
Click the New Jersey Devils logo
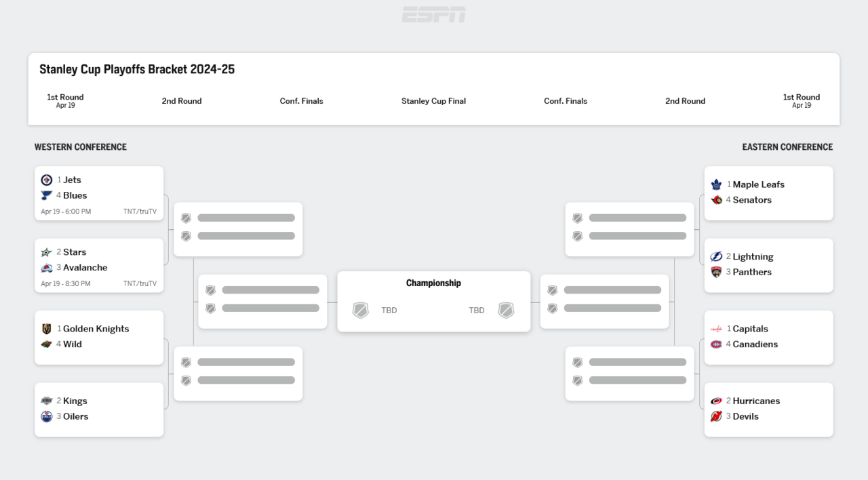716,417
